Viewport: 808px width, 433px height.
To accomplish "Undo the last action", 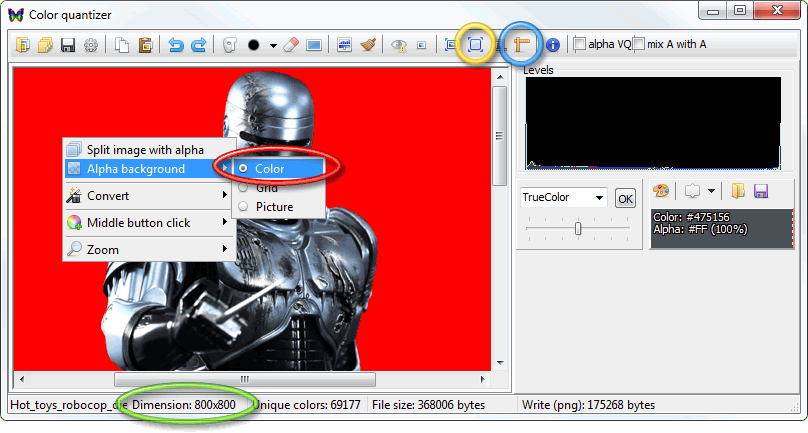I will pos(176,45).
